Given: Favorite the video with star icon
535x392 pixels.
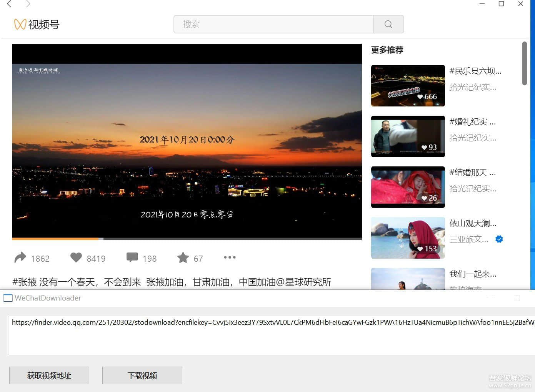Looking at the screenshot, I should [x=183, y=257].
